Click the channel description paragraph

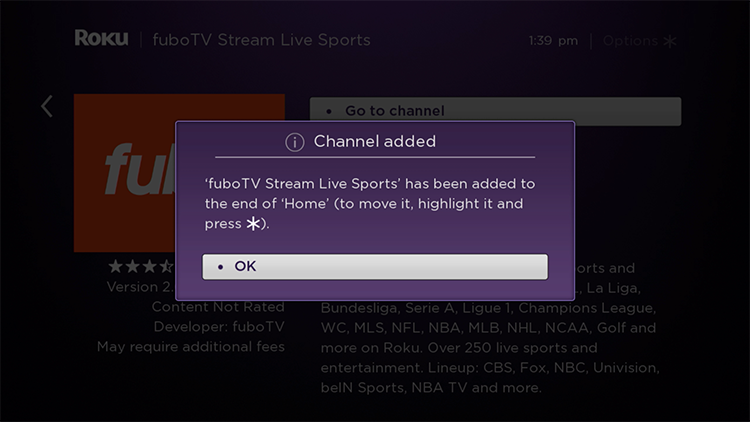tap(490, 337)
